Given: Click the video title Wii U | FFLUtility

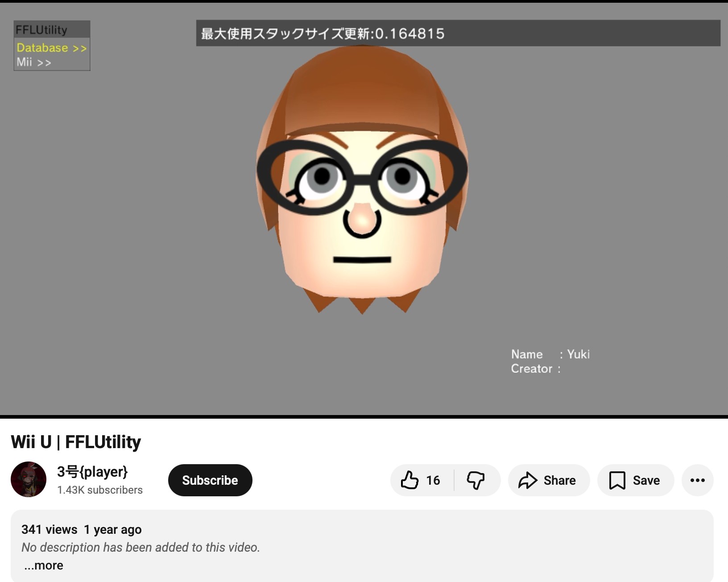Looking at the screenshot, I should tap(76, 442).
